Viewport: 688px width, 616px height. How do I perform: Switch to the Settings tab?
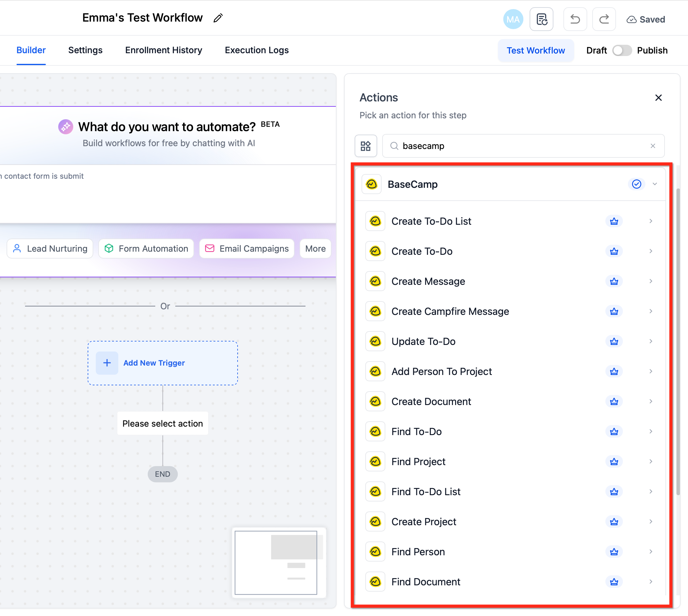tap(85, 50)
